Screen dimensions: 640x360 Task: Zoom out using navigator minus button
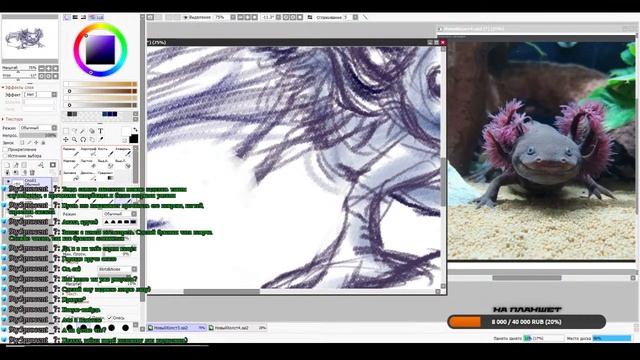[x=41, y=68]
